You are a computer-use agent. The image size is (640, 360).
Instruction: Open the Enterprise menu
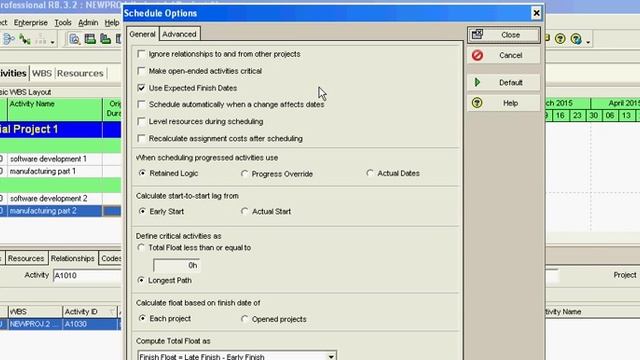31,23
